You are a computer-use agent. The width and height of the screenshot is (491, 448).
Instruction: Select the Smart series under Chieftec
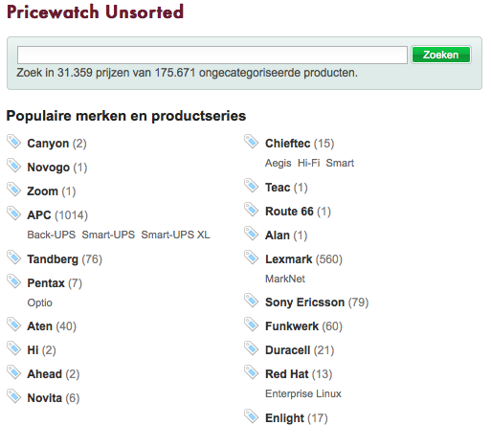pos(340,163)
